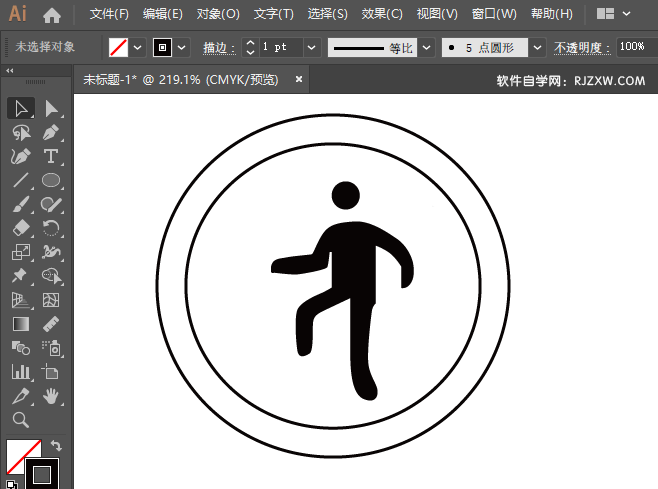Open the 文件(F) menu
658x489 pixels.
pyautogui.click(x=109, y=14)
